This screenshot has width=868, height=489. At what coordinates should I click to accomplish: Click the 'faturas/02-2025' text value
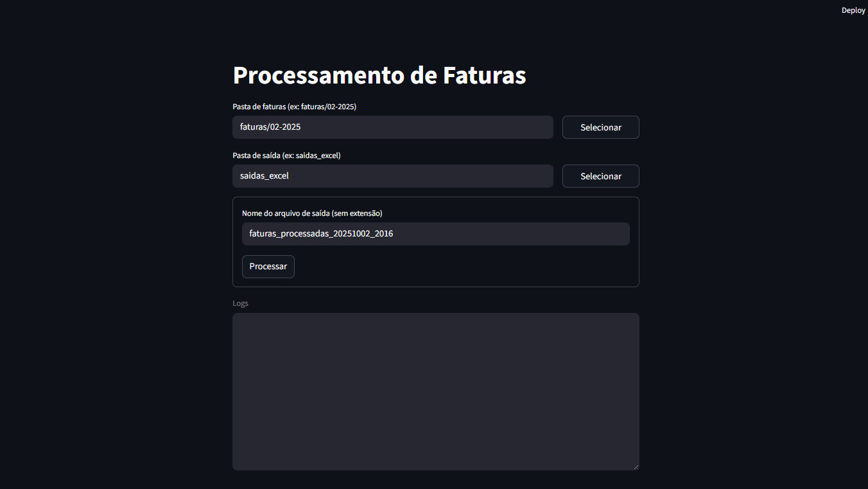270,127
